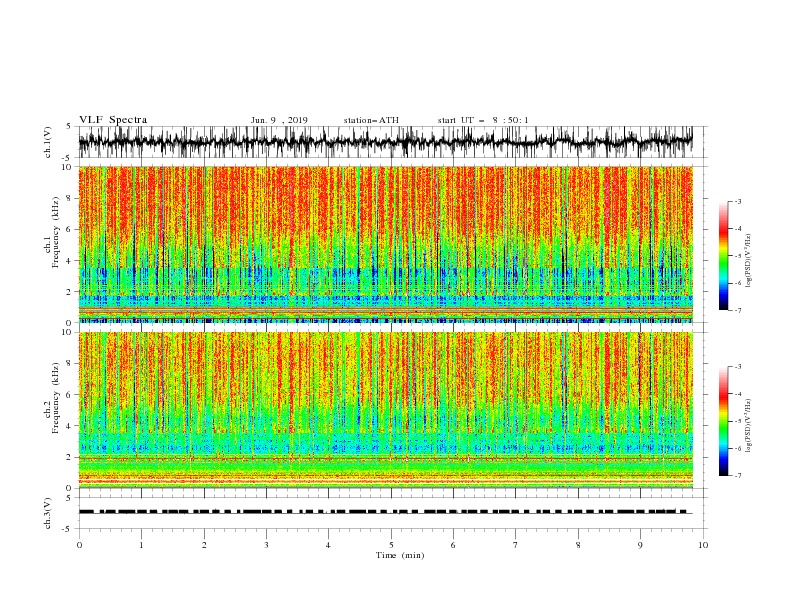Click the "5" tick on ch.1(V) axis

[x=69, y=126]
